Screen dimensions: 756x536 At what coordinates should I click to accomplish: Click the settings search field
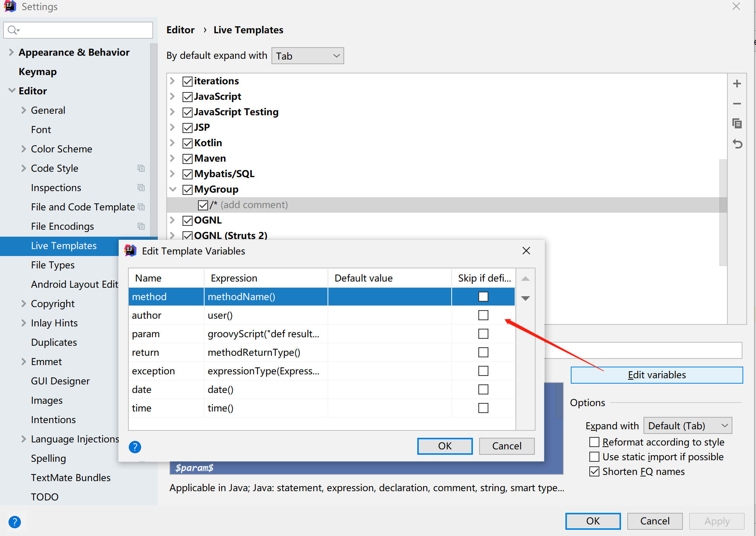coord(83,30)
